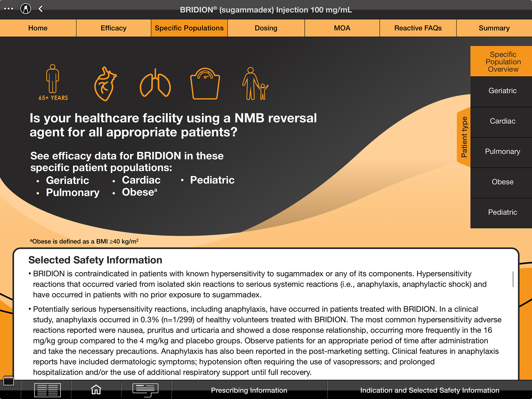Screen dimensions: 532x399
Task: Tap the Obese BMI definition footnote
Action: [x=84, y=241]
